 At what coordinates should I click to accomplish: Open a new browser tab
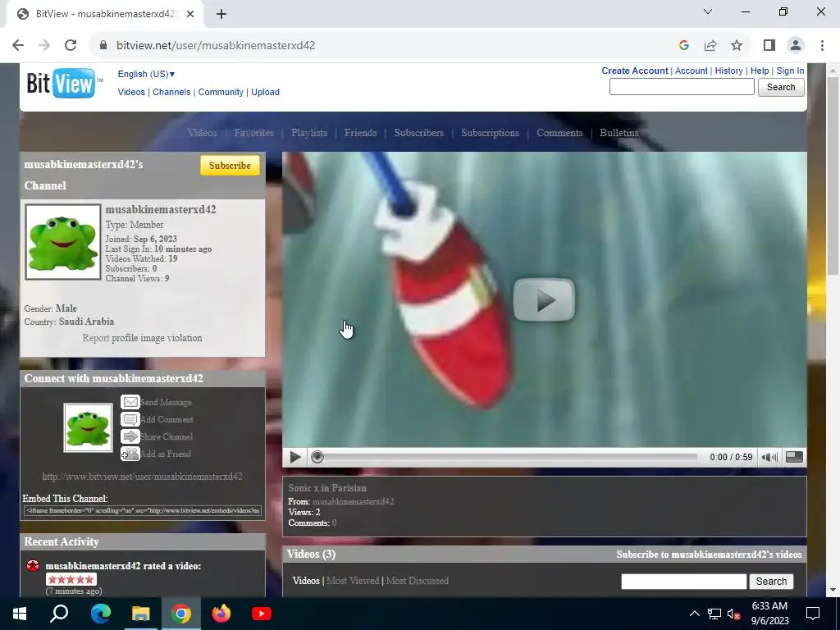[x=221, y=14]
